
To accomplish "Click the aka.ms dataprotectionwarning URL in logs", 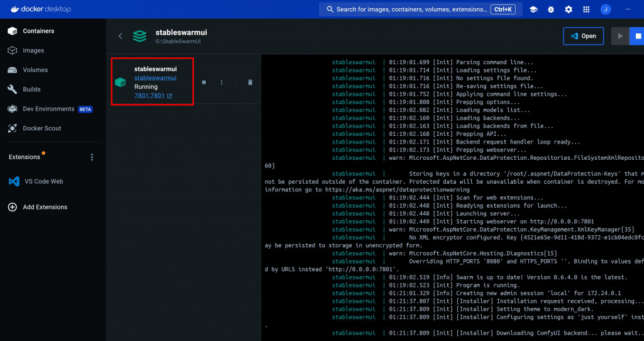I will click(x=397, y=190).
